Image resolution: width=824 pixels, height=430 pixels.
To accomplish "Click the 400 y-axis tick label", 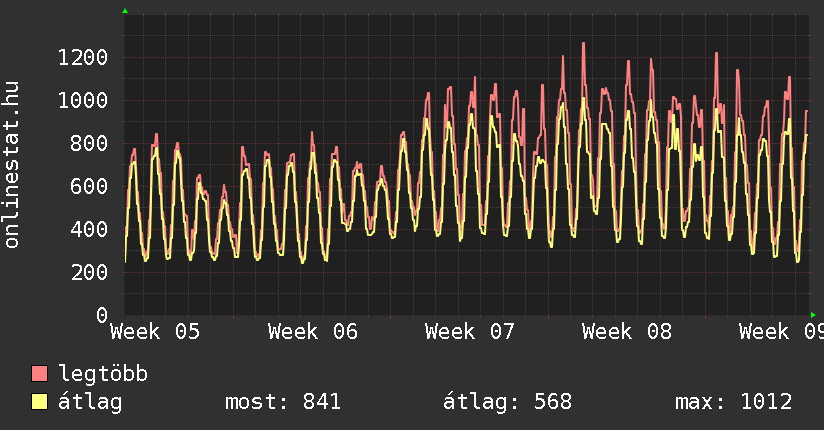I will (x=88, y=229).
